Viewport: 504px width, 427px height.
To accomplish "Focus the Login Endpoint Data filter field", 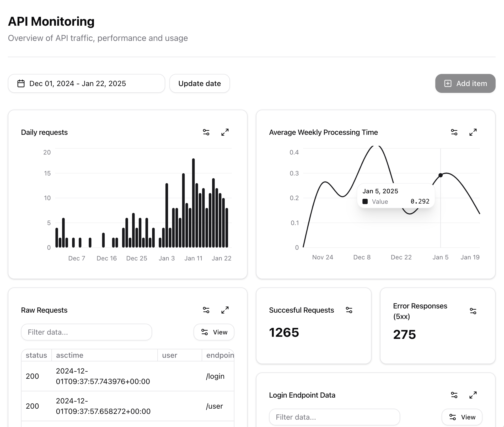I will click(335, 417).
